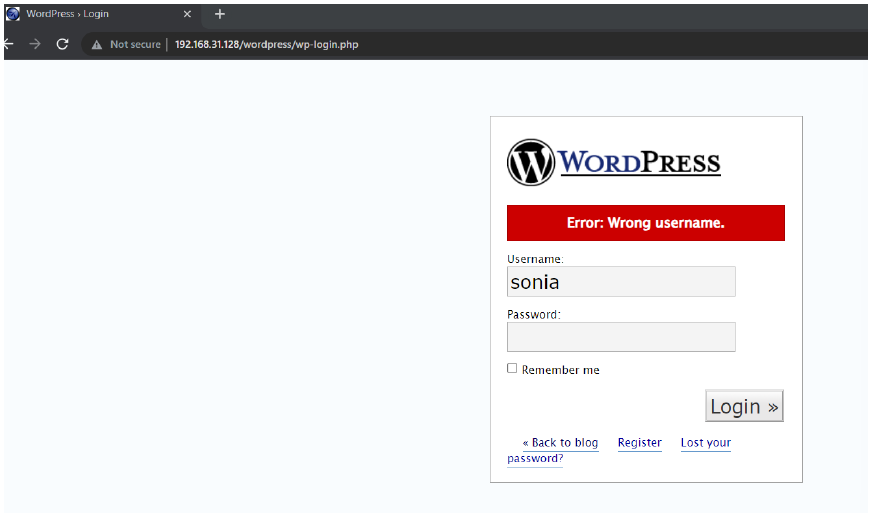
Task: Open the Lost your password? link
Action: click(x=706, y=443)
